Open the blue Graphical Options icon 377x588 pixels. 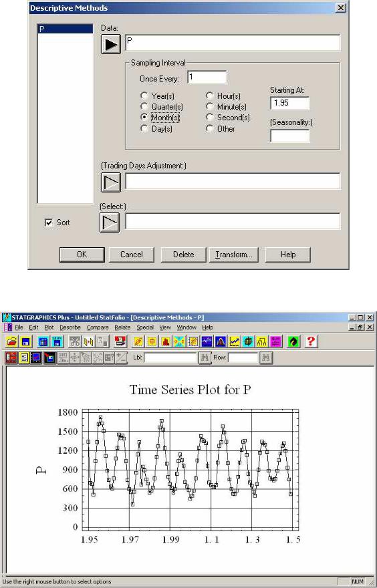tap(36, 357)
